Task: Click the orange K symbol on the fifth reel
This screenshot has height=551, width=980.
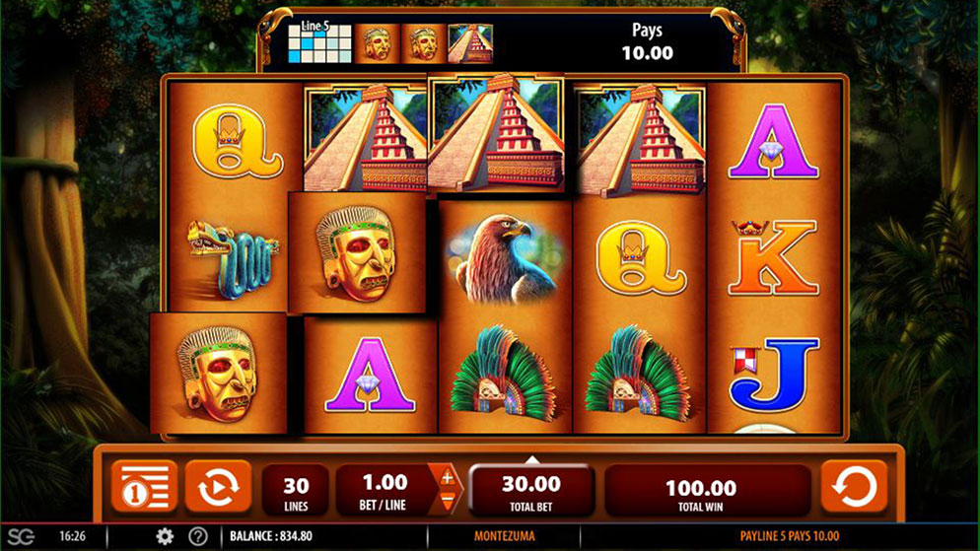Action: click(x=774, y=256)
